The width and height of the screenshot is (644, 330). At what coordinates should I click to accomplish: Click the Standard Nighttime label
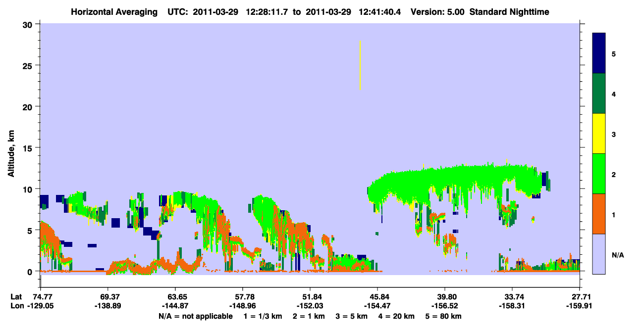pyautogui.click(x=509, y=11)
